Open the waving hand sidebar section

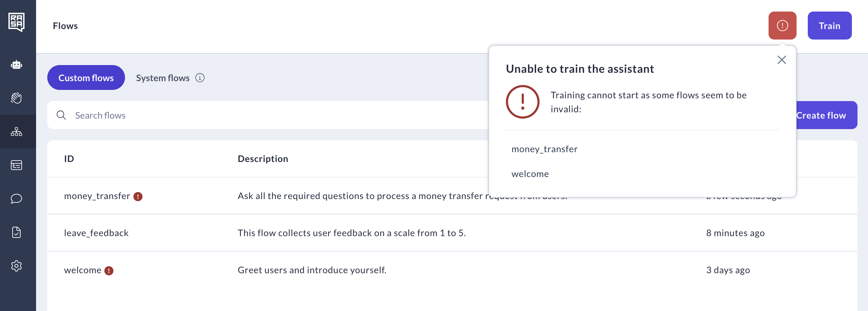point(16,98)
